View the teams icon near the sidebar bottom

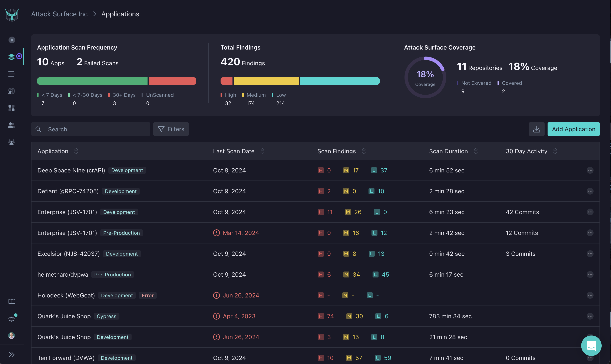(11, 142)
